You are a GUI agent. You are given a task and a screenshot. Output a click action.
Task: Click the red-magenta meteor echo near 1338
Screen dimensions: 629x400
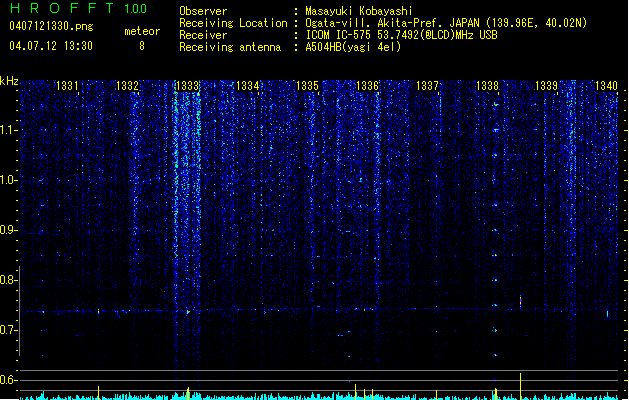[521, 300]
